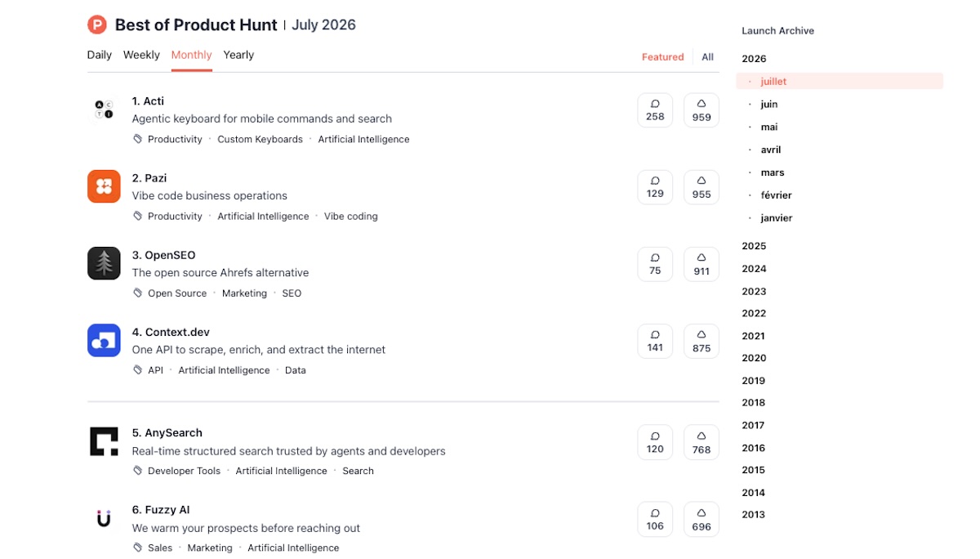Upvote Acti with 959 votes
980x559 pixels.
click(702, 110)
